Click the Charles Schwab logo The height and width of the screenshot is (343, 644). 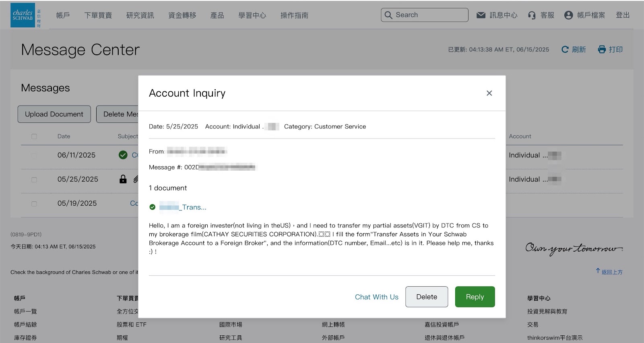click(25, 15)
